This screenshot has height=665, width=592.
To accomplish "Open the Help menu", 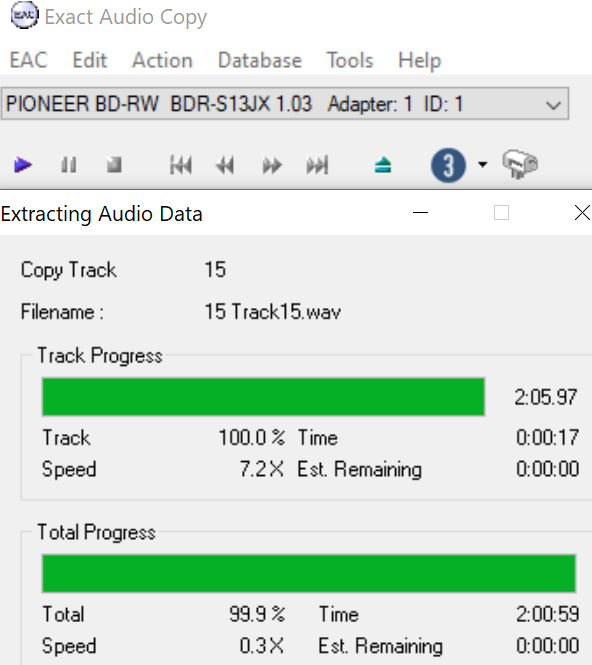I will coord(419,61).
